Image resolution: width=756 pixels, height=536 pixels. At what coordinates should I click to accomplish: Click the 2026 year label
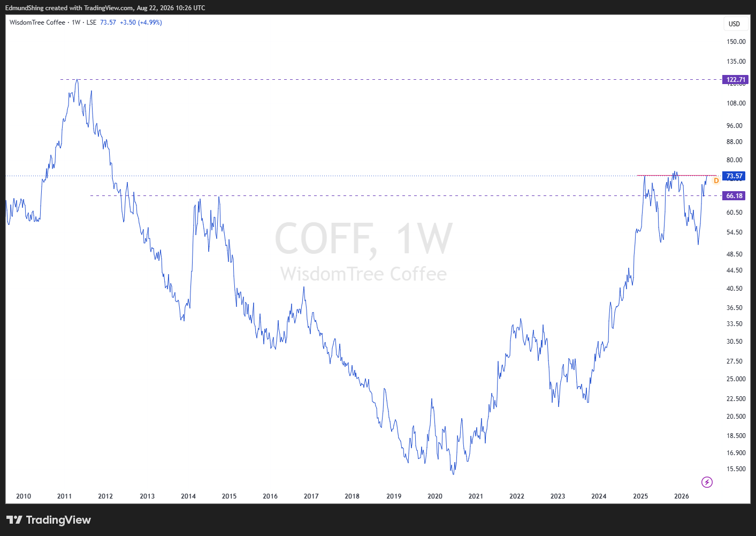(x=682, y=496)
